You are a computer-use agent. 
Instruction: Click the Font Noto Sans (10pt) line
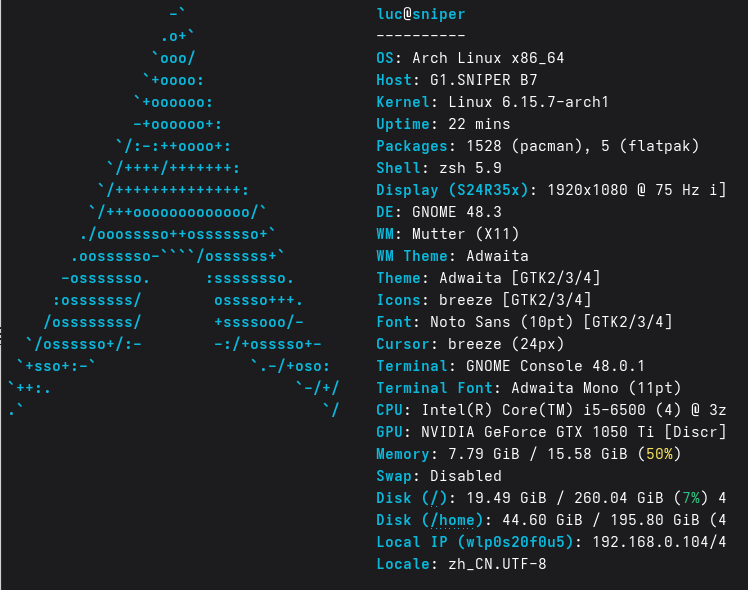pos(524,322)
